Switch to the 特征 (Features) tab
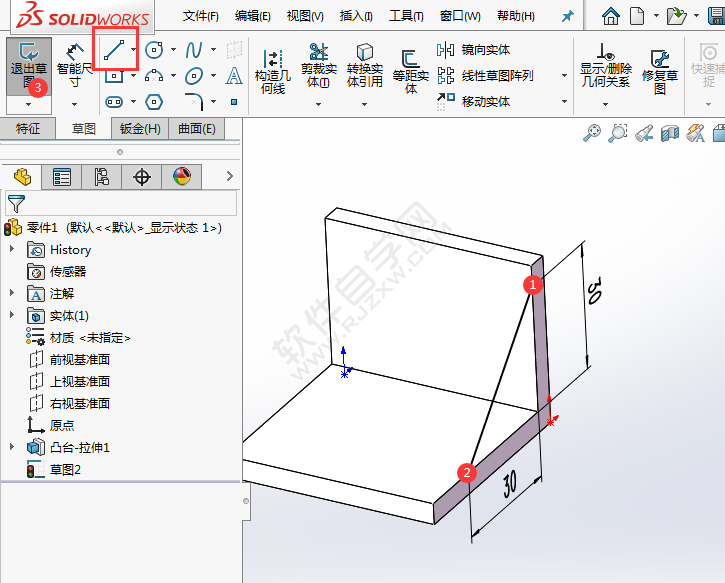The height and width of the screenshot is (583, 725). (28, 129)
